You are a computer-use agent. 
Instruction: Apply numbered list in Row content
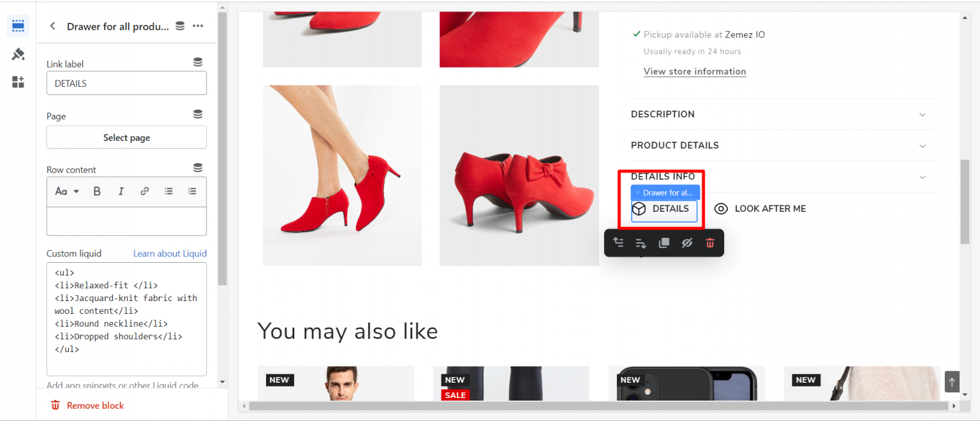(x=192, y=191)
